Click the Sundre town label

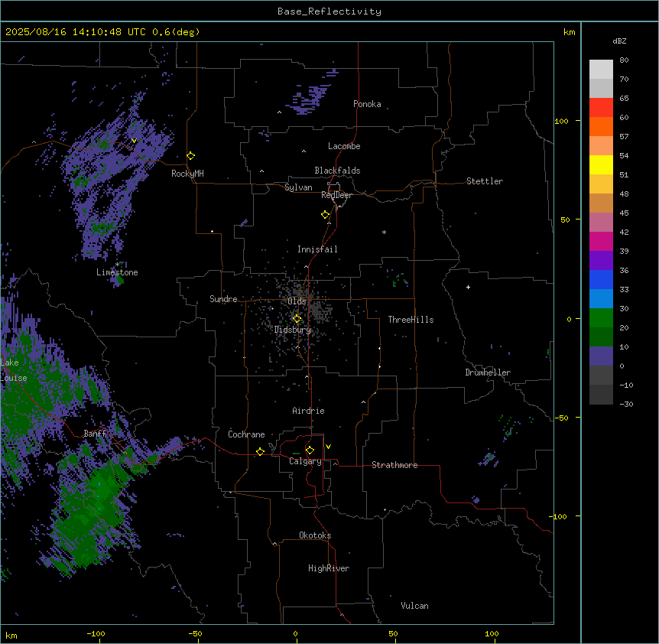[x=223, y=299]
